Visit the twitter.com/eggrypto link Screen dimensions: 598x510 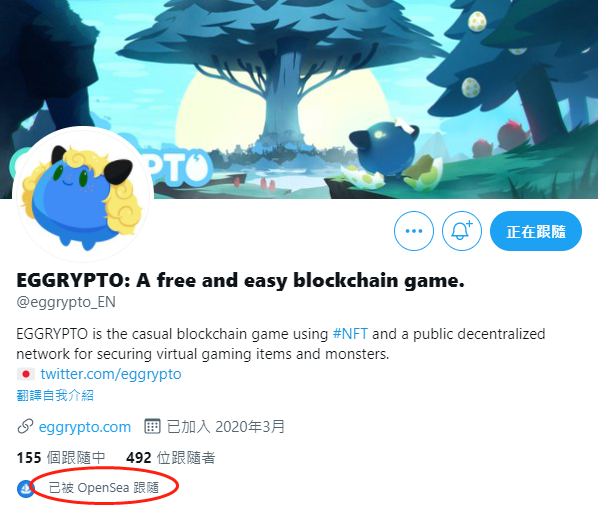coord(111,374)
